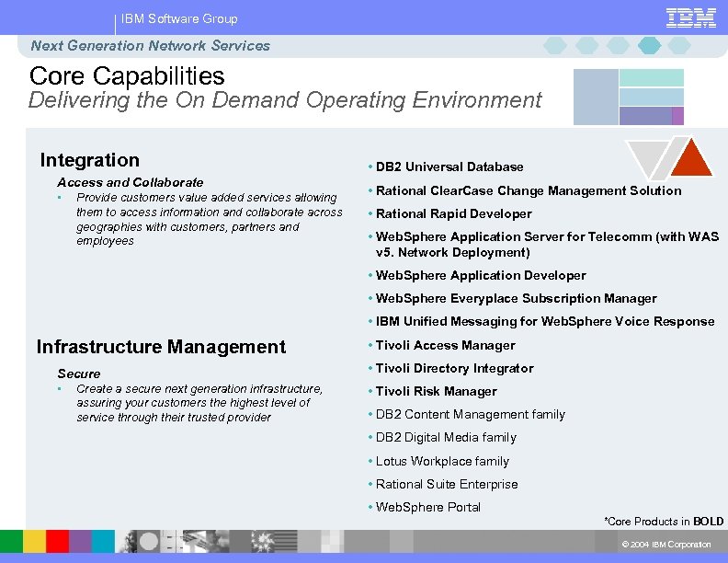Select 'Lotus Workplace family' bullet
The height and width of the screenshot is (563, 728).
pos(442,461)
